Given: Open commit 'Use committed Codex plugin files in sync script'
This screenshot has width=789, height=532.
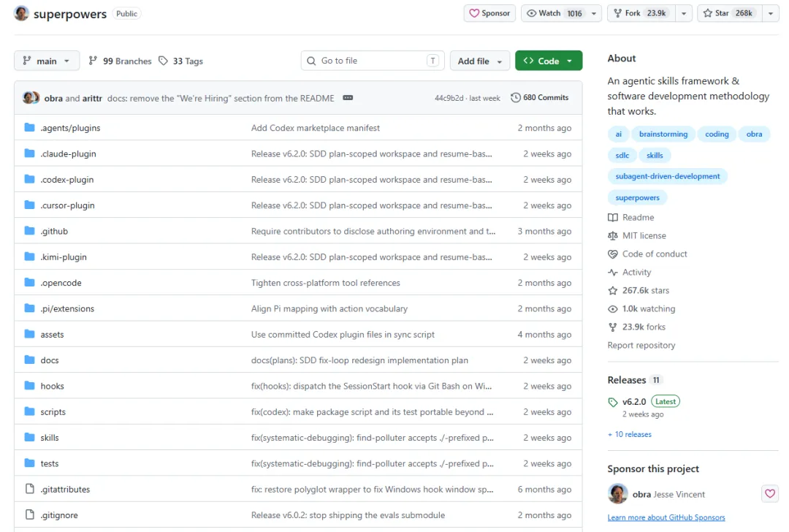Looking at the screenshot, I should point(343,334).
